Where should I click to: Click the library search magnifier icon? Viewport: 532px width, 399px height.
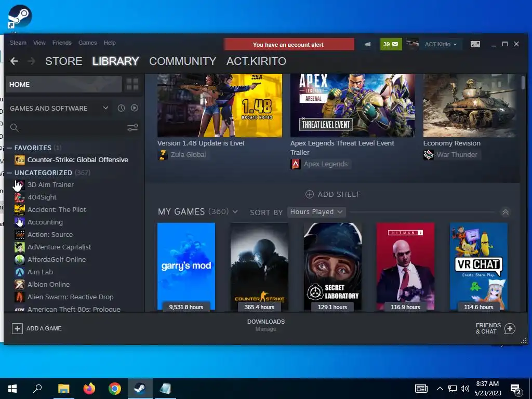(14, 128)
